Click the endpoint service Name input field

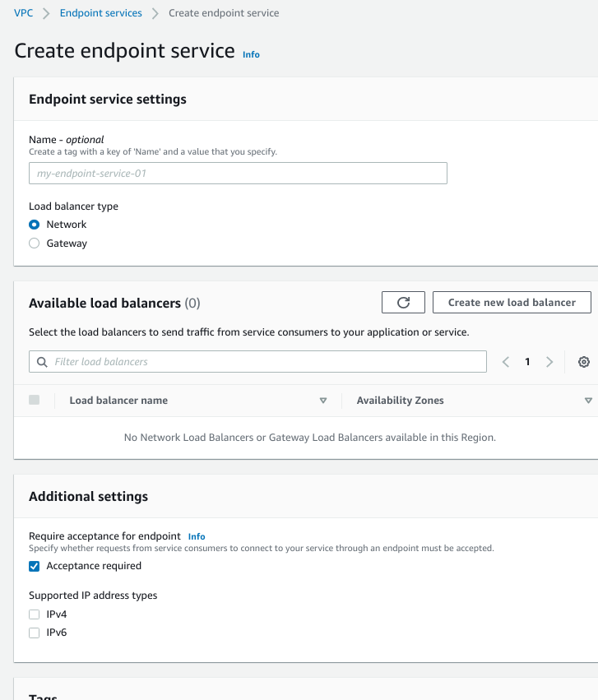point(238,174)
